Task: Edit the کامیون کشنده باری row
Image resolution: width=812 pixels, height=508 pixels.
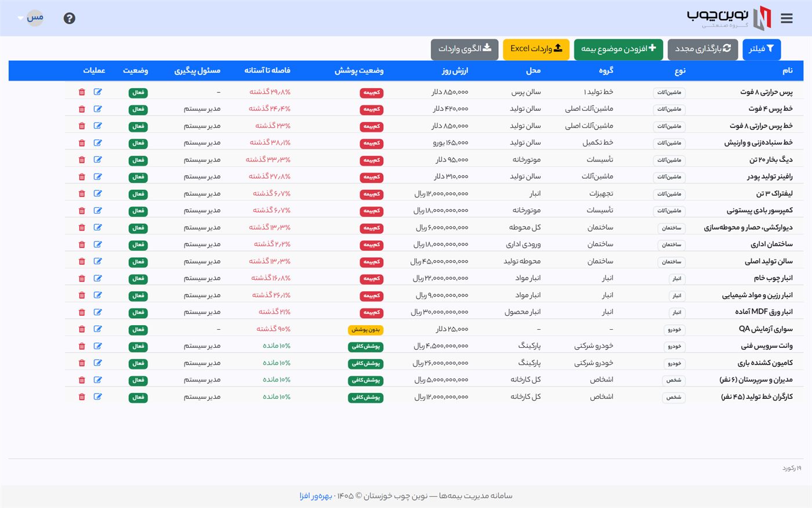Action: [97, 363]
